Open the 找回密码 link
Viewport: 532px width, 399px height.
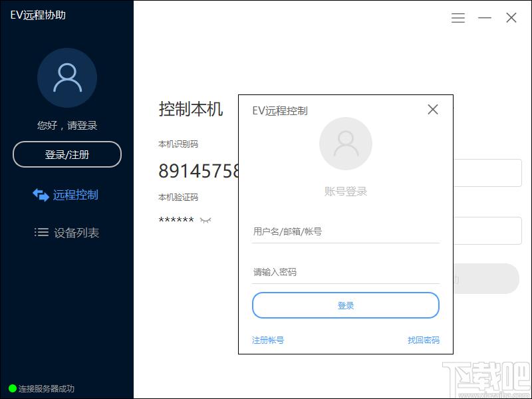[424, 340]
